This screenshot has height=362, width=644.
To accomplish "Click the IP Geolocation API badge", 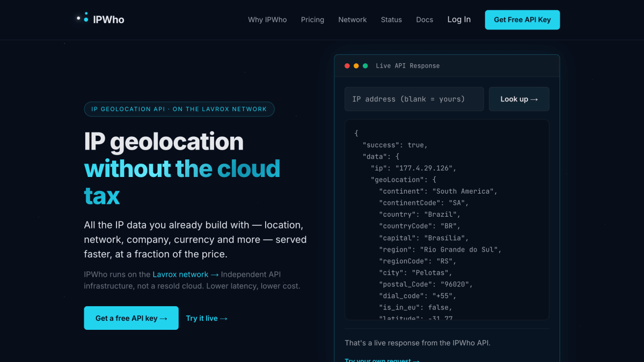I will [x=179, y=109].
